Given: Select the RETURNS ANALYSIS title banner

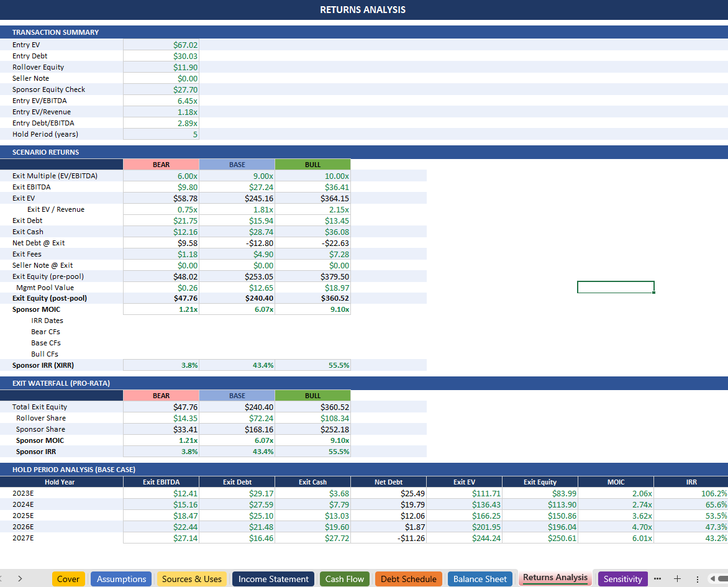Looking at the screenshot, I should click(364, 10).
